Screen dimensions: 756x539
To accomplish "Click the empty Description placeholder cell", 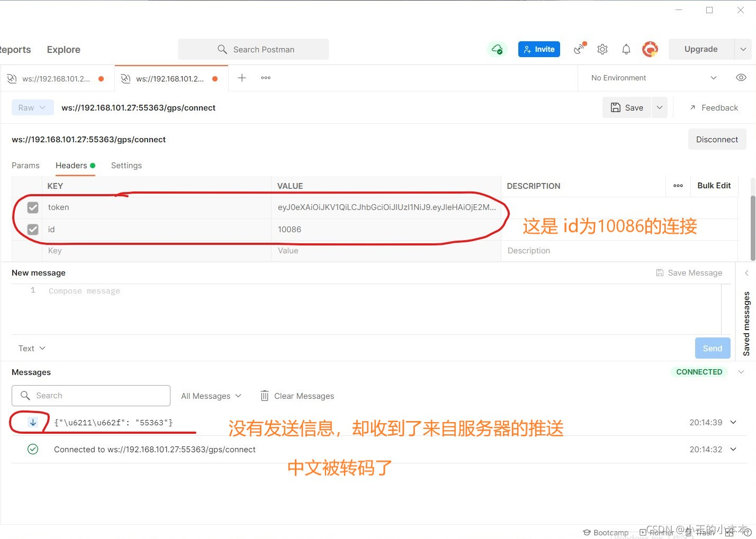I will (619, 251).
